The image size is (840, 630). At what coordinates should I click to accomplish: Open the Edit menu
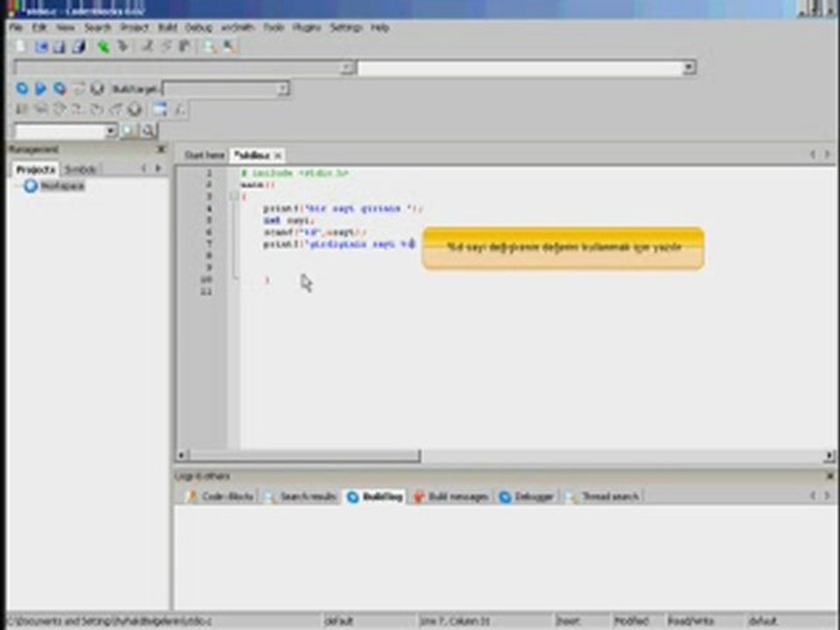[x=39, y=27]
